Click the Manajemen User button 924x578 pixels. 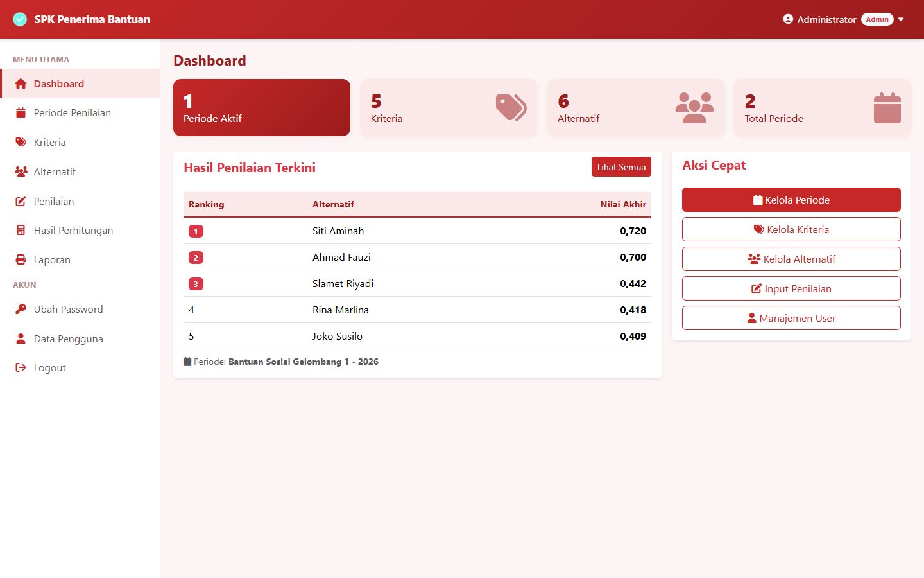[791, 318]
